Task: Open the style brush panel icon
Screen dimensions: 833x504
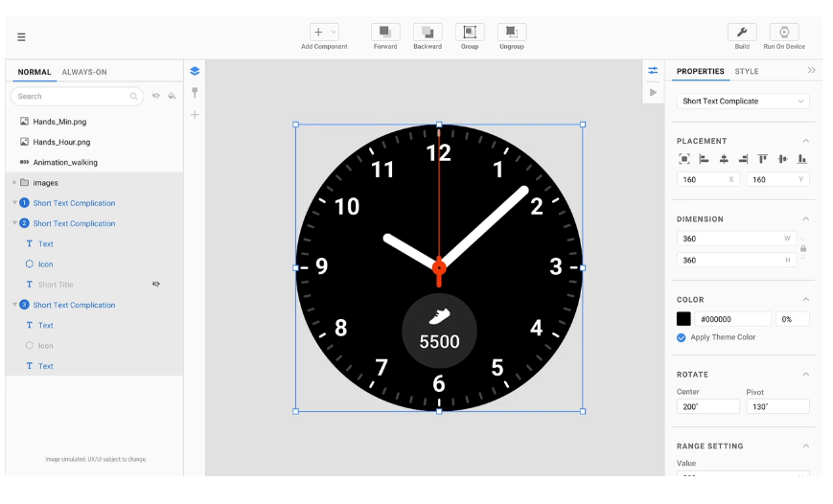Action: coord(195,93)
